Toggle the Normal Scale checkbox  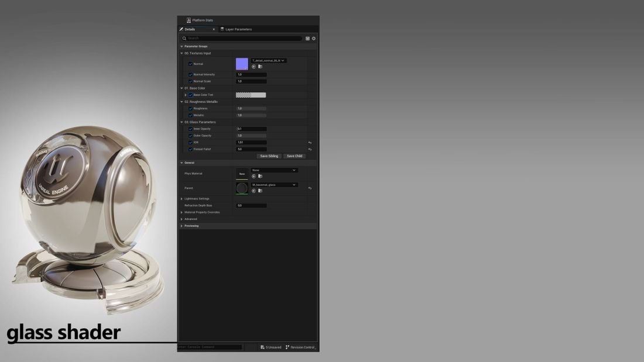tap(190, 81)
